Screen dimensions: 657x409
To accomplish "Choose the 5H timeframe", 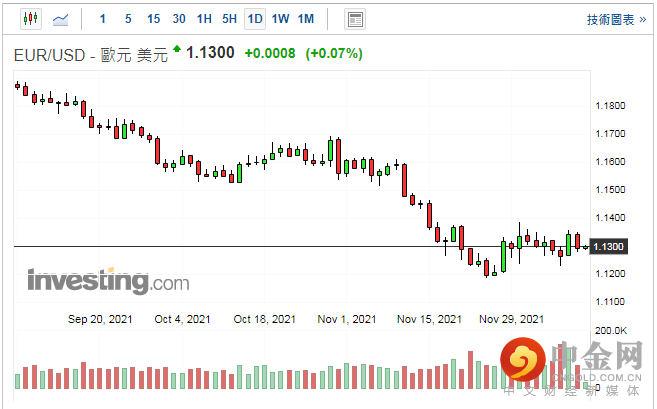I will tap(229, 19).
